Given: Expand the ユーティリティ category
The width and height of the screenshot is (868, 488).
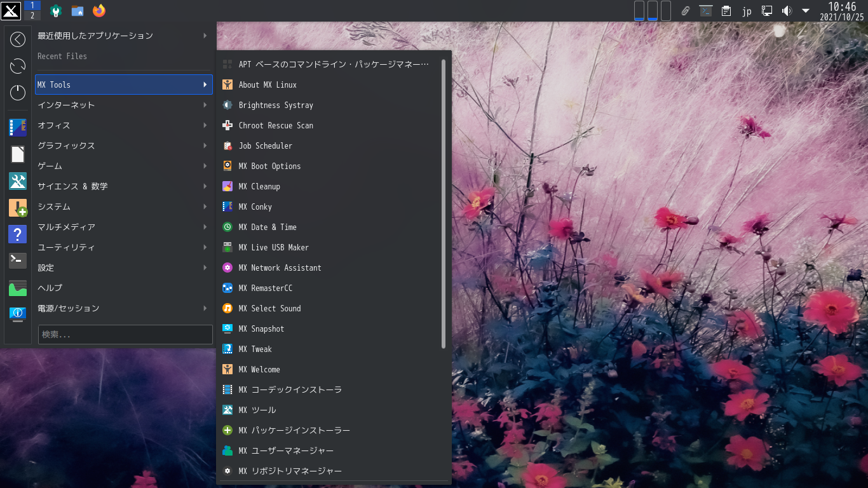Looking at the screenshot, I should 124,247.
